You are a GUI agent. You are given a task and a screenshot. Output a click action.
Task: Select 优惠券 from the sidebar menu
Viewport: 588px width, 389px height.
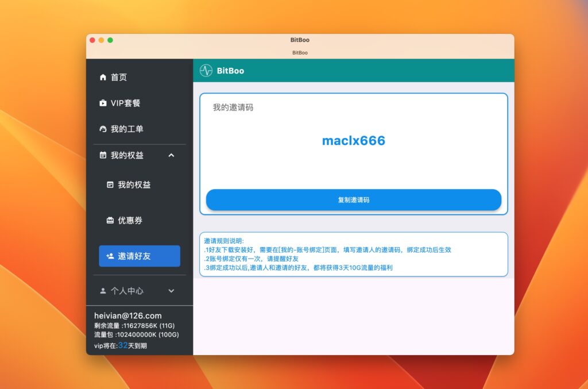[x=130, y=219]
